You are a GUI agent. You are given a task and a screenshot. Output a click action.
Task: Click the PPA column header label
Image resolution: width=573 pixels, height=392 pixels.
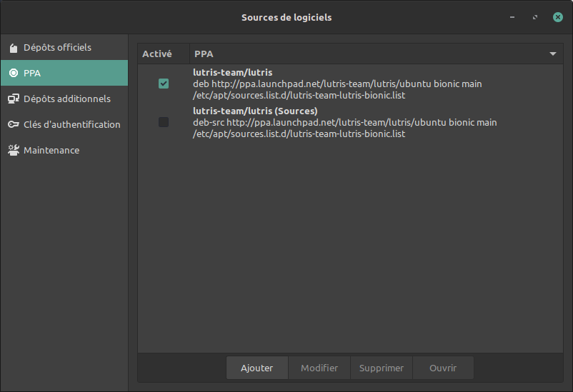(204, 54)
